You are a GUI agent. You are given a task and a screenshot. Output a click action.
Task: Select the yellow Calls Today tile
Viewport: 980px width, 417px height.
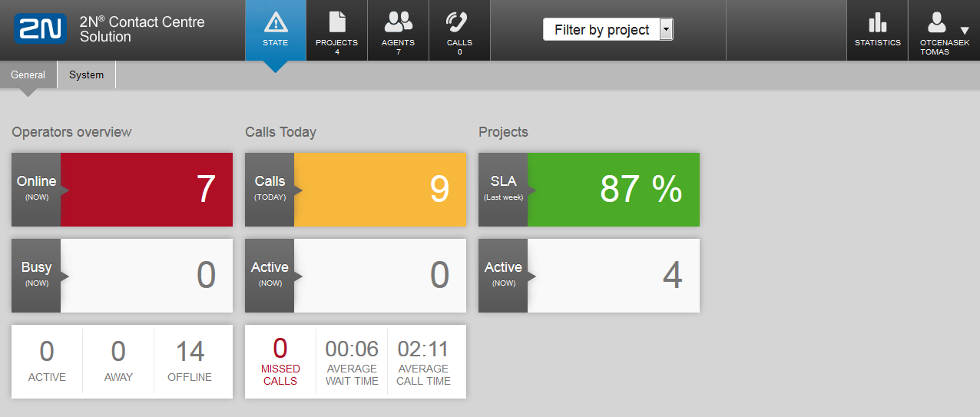[356, 190]
